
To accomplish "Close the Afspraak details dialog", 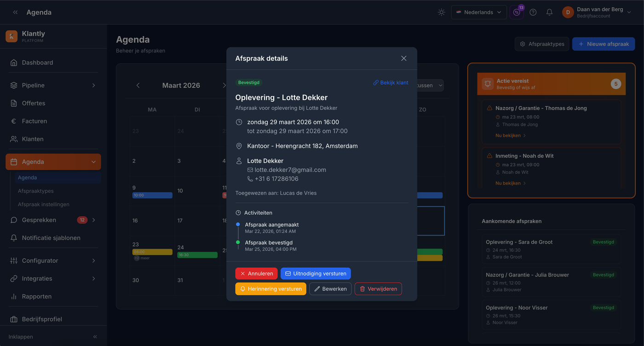I will [404, 58].
